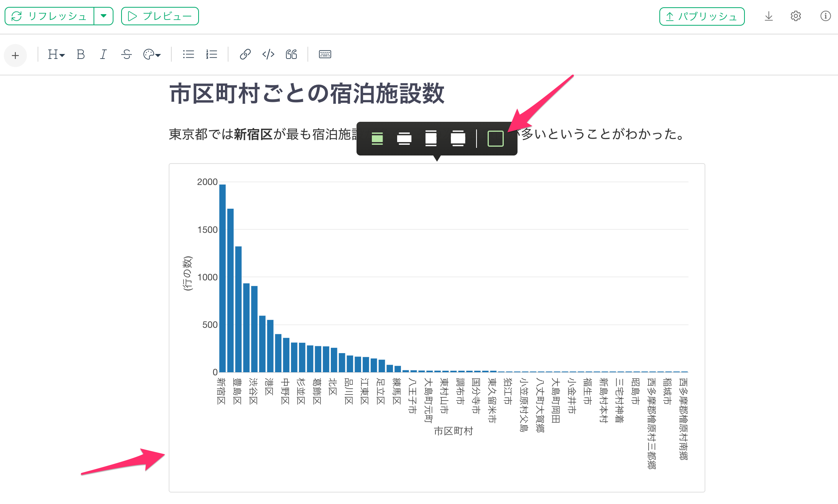
Task: Click the 豊島区 x-axis label
Action: click(237, 391)
